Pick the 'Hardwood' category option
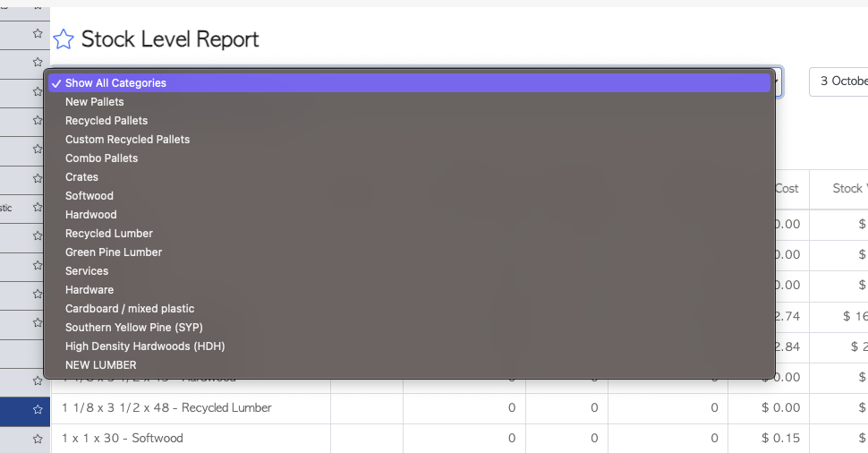This screenshot has height=453, width=868. 409,215
